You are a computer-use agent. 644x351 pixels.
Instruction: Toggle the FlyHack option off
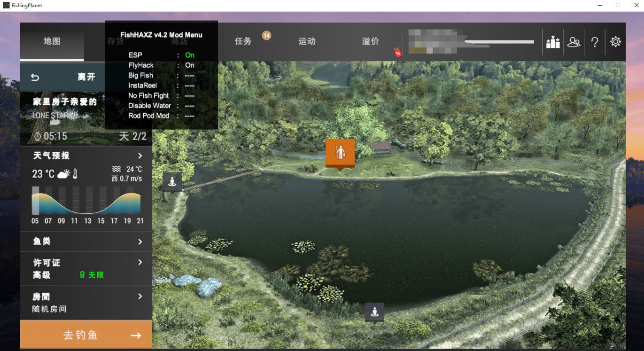(189, 65)
